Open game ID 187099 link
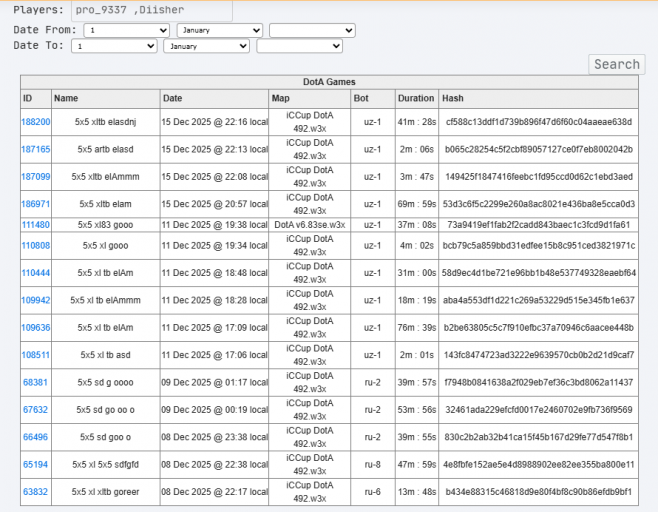Image resolution: width=658 pixels, height=512 pixels. click(36, 177)
